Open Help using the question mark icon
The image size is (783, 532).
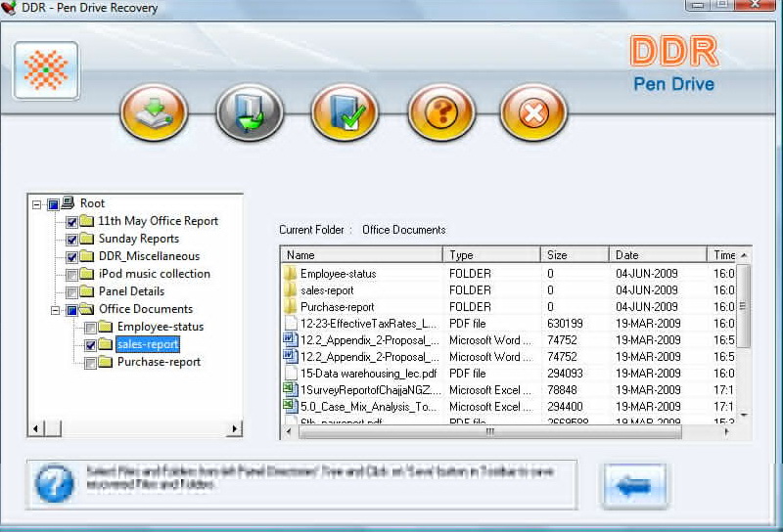pyautogui.click(x=440, y=112)
